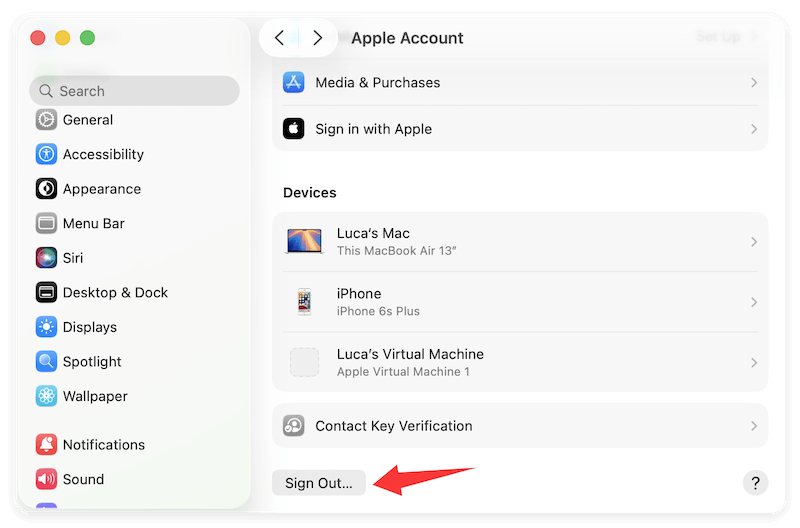Open iPhone device details chevron

click(x=754, y=303)
